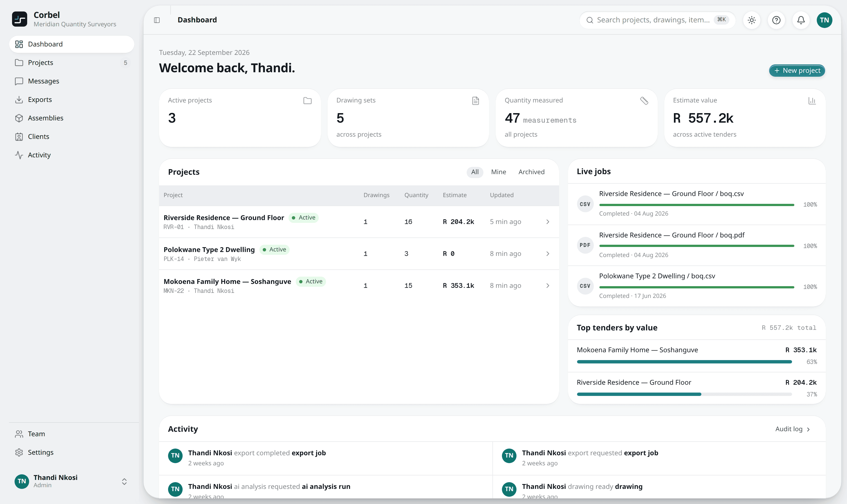Click the 'R 557.2k total' label

789,328
